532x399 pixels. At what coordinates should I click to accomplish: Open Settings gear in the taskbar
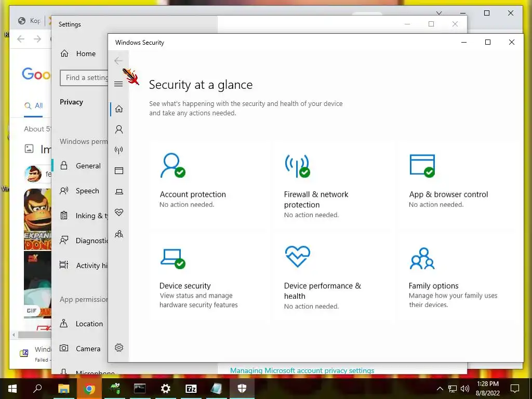coord(165,389)
